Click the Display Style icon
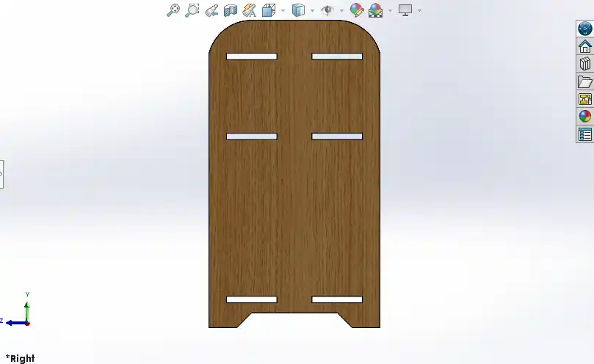Screen dimensions: 594x364 pyautogui.click(x=299, y=10)
